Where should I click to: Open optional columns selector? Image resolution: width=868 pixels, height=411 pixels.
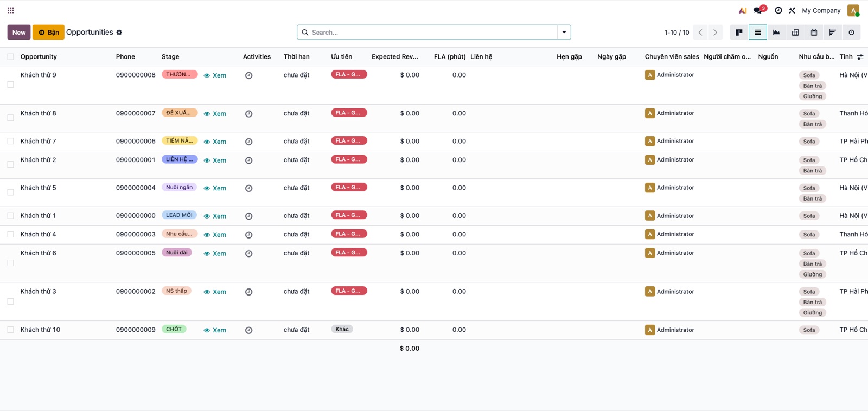[x=860, y=57]
